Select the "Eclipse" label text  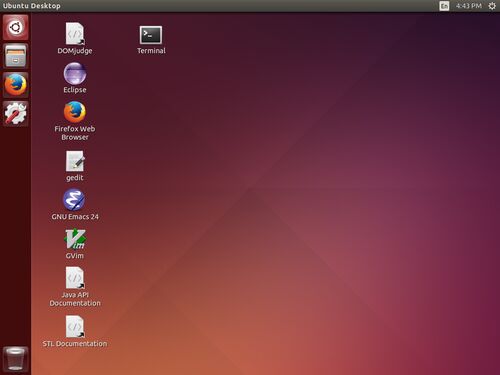[75, 90]
